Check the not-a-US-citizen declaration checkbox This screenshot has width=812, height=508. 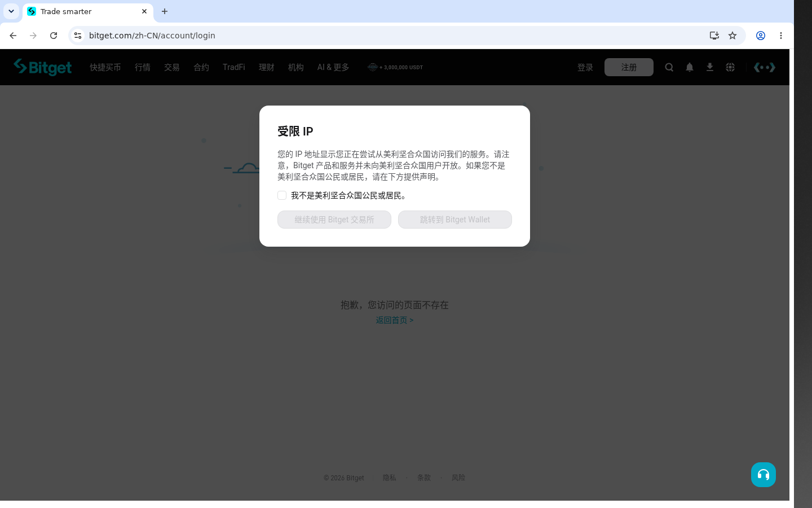coord(282,195)
